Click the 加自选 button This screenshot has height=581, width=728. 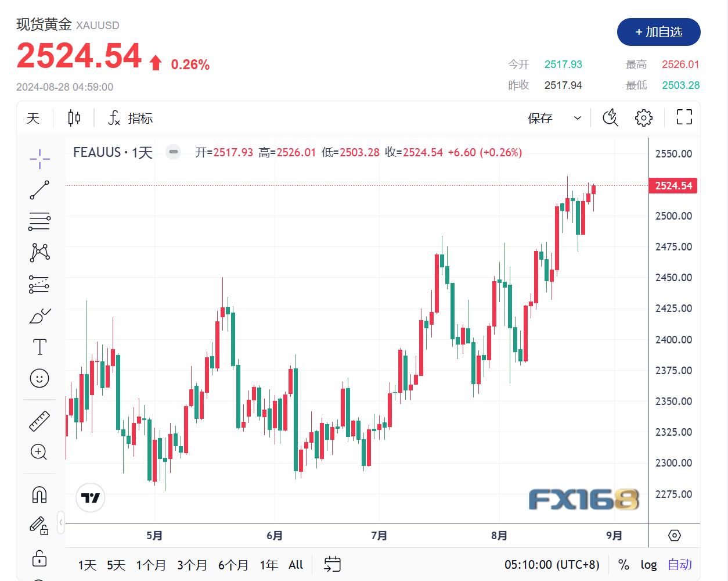tap(658, 32)
